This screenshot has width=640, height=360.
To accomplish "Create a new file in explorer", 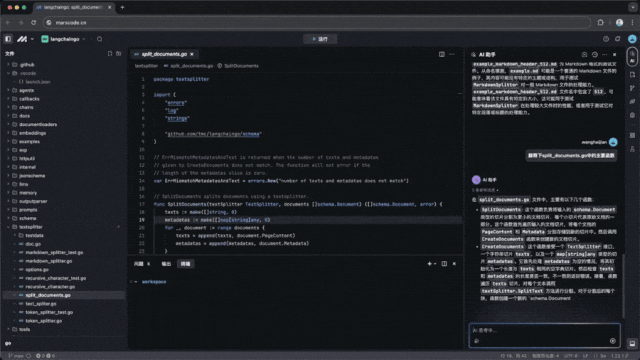I will coord(110,53).
